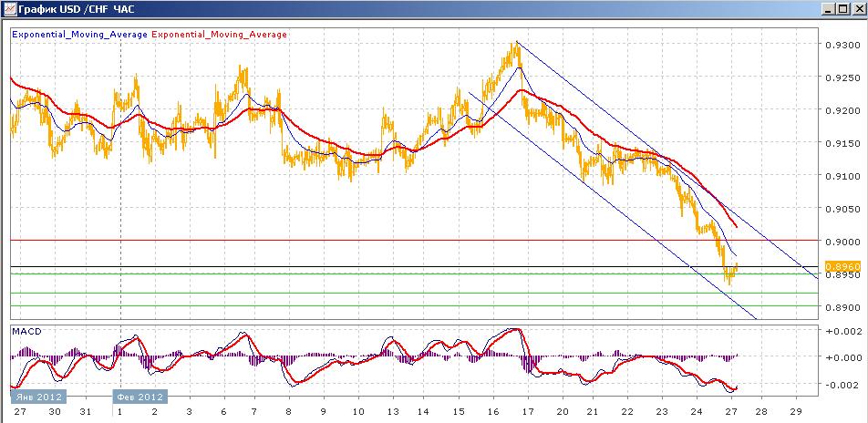Viewport: 868px width, 423px height.
Task: Click the 0.8900 price axis label
Action: pos(843,307)
